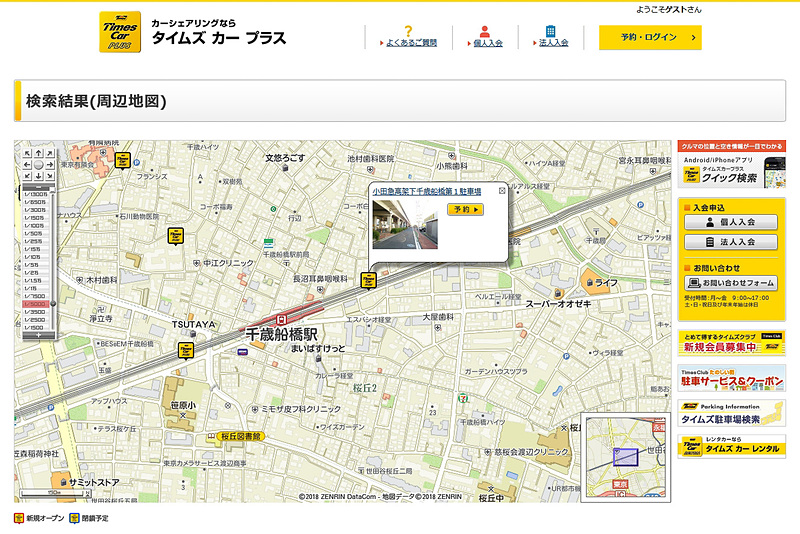Click the round center map button

click(39, 165)
